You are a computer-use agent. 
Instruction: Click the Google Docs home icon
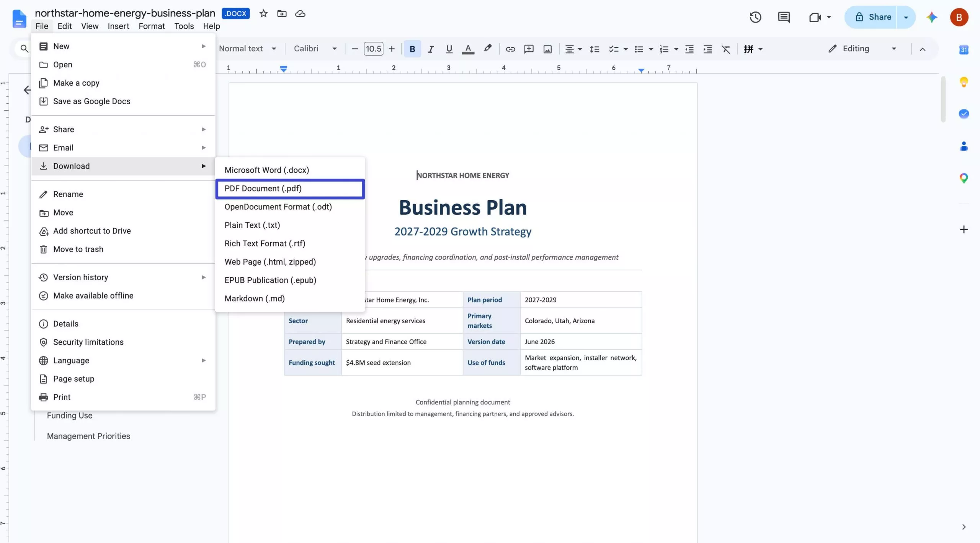point(19,18)
